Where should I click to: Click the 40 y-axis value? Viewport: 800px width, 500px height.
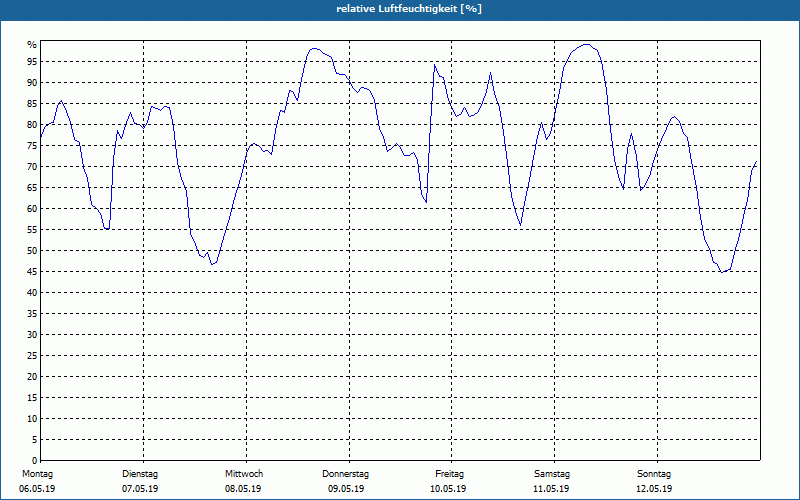(32, 292)
